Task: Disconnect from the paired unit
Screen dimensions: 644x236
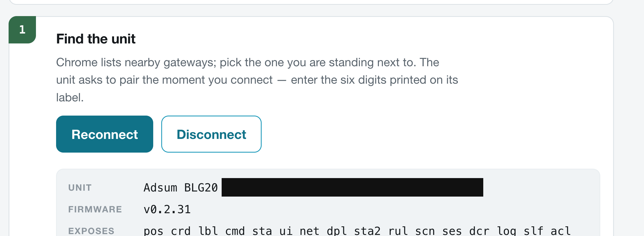Action: (211, 134)
